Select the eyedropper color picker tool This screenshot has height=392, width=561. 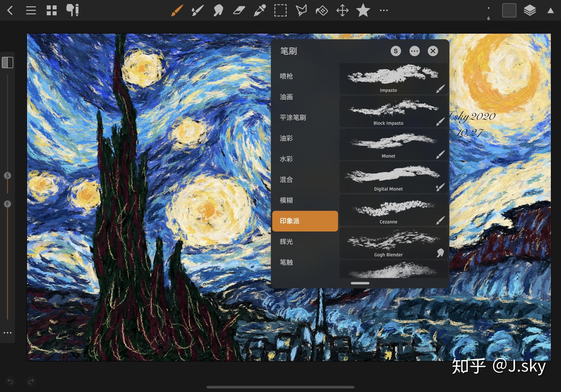coord(260,11)
